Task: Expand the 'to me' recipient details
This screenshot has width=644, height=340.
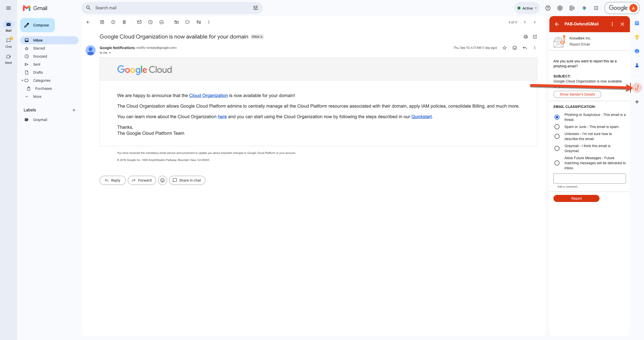Action: click(x=110, y=53)
